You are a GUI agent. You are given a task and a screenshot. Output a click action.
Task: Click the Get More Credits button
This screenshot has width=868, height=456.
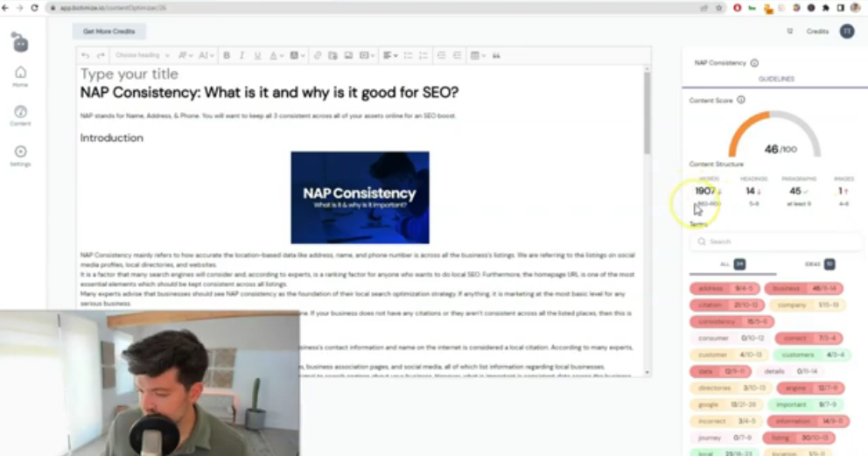(x=109, y=32)
